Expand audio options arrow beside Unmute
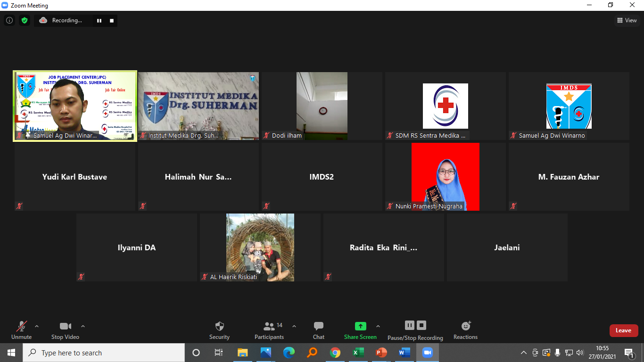 (37, 326)
